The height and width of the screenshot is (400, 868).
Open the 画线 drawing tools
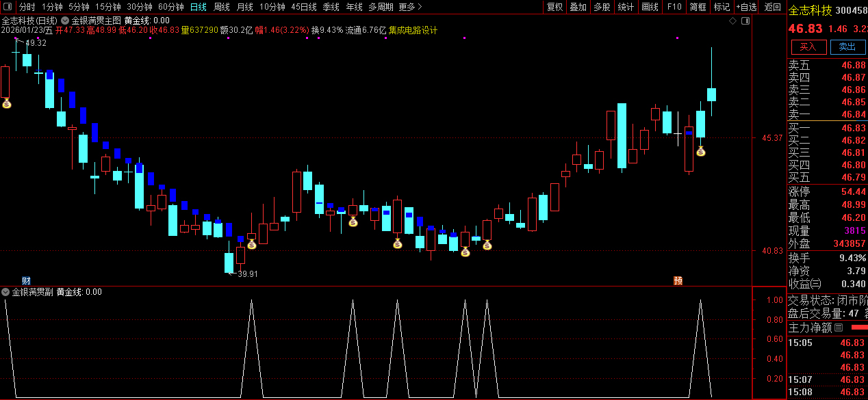(650, 7)
